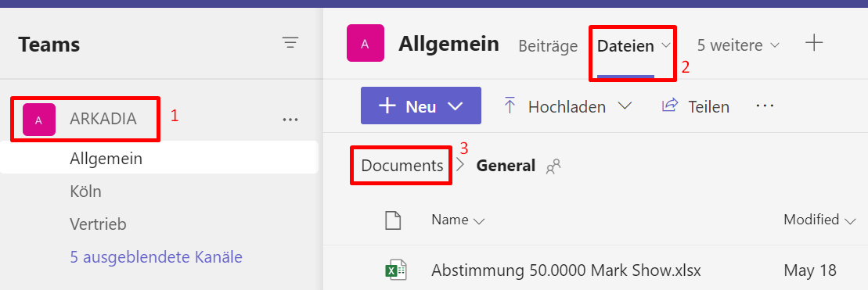Click the Teilen share button
Image resolution: width=868 pixels, height=290 pixels.
point(696,106)
